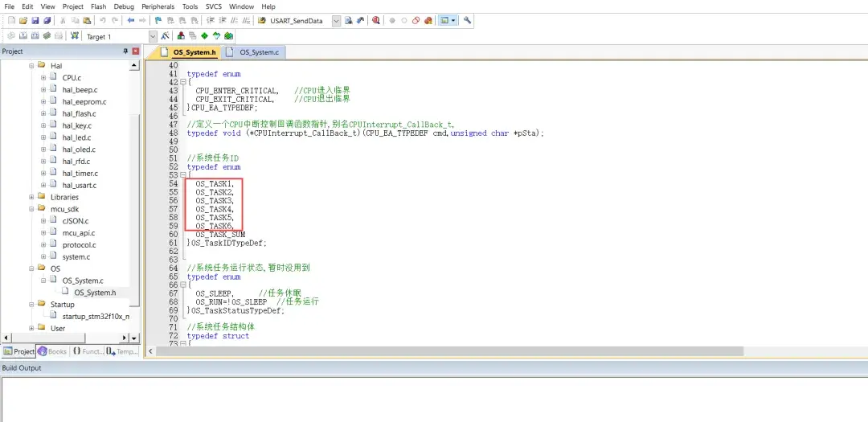
Task: Collapse the mcu_sdk folder
Action: [x=31, y=209]
